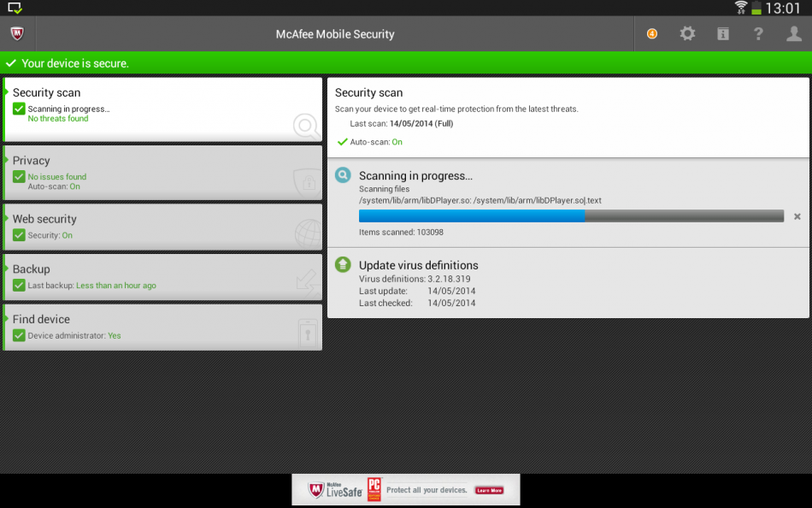Tap the PC Magazine badge in ad
812x508 pixels.
tap(374, 489)
